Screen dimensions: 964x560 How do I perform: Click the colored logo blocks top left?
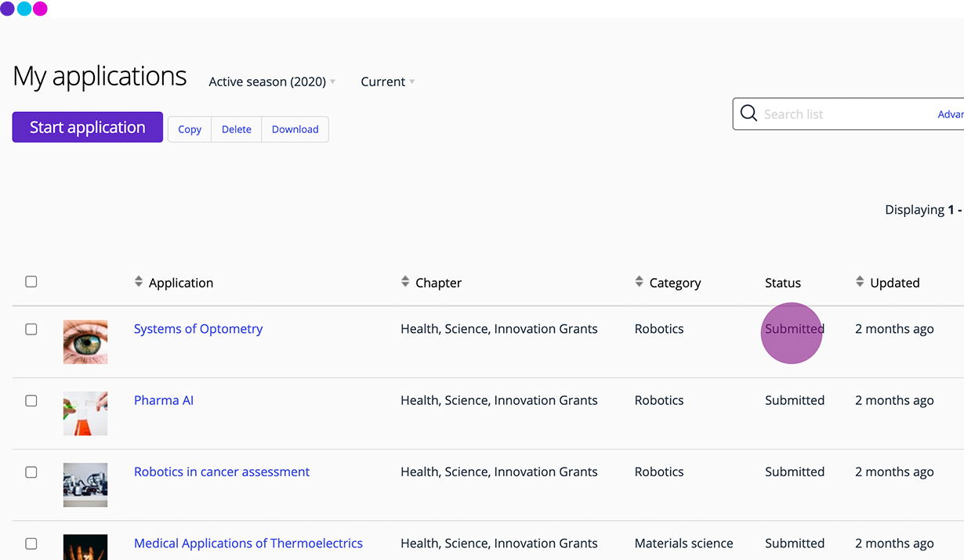pyautogui.click(x=24, y=9)
